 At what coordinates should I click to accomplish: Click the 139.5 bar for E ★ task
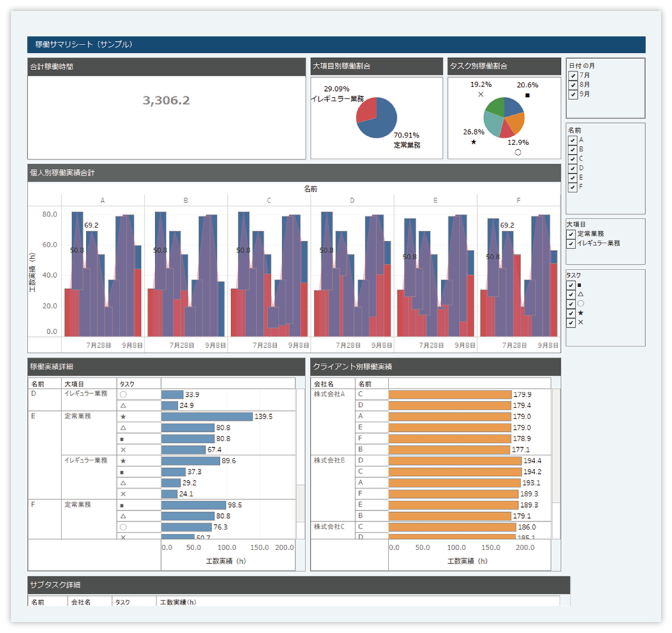coord(207,417)
